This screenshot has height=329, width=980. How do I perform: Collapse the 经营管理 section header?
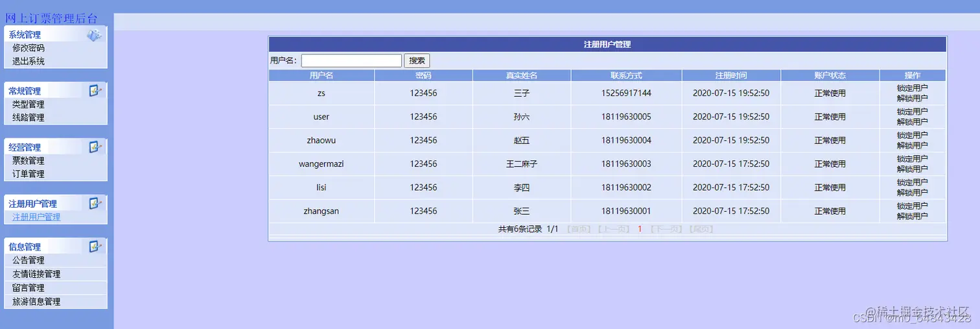pos(56,147)
